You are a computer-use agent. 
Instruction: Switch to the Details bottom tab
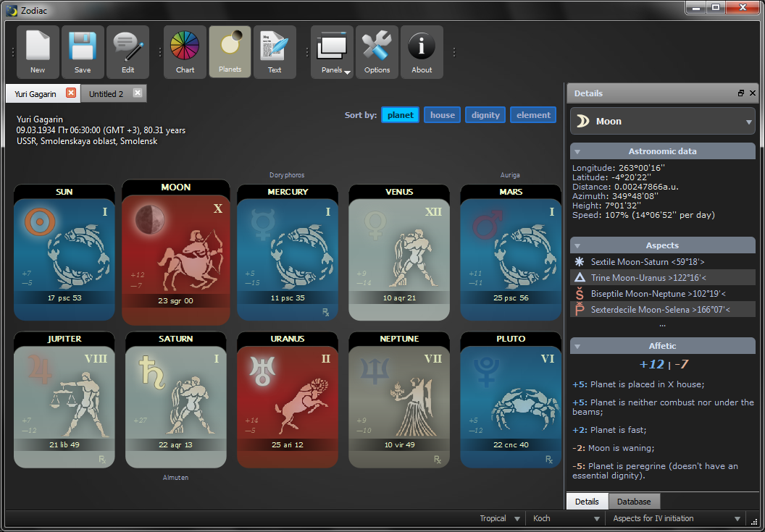587,502
